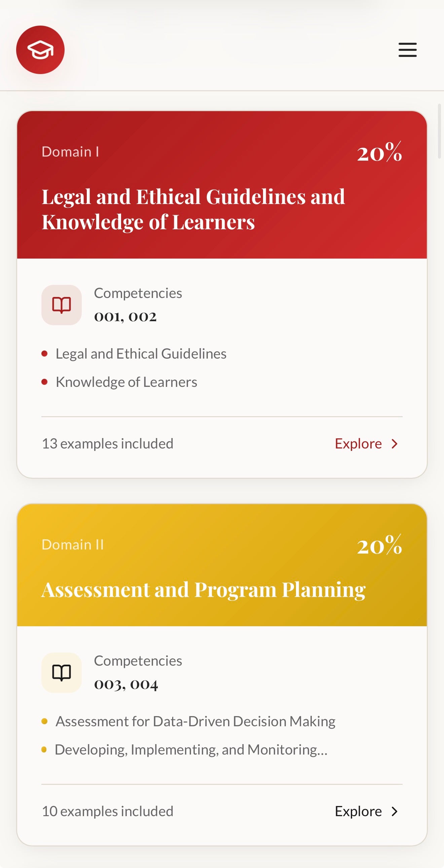
Task: Select Competencies 003, 004 text
Action: coord(126,684)
